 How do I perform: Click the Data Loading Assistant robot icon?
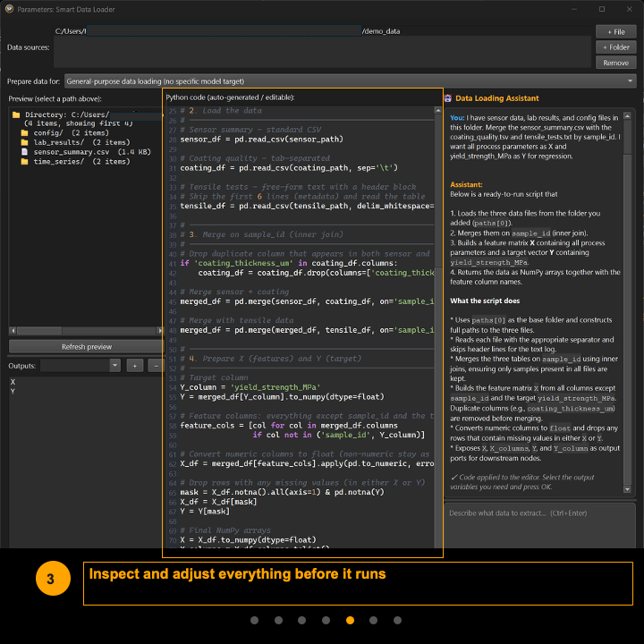point(448,98)
